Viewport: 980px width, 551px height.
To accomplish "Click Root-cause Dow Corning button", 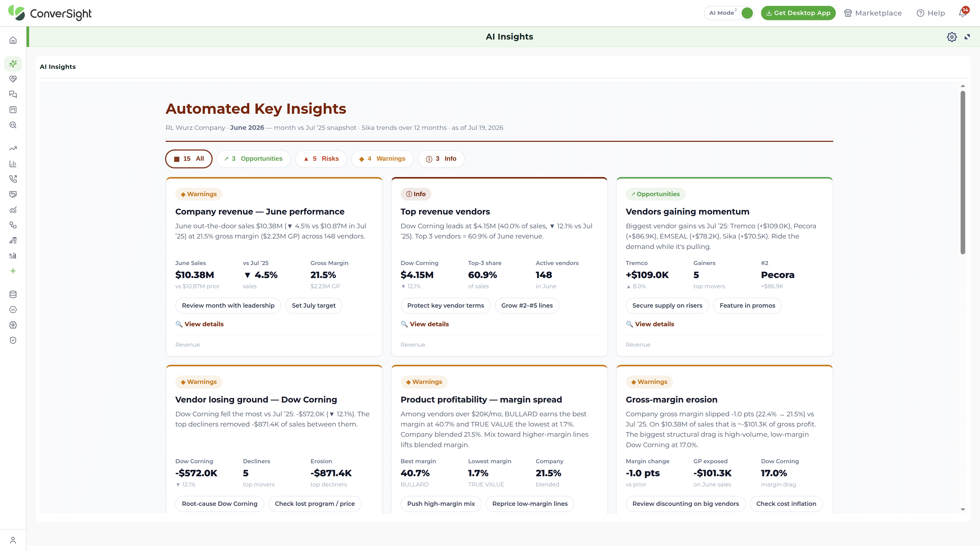I will pyautogui.click(x=219, y=504).
